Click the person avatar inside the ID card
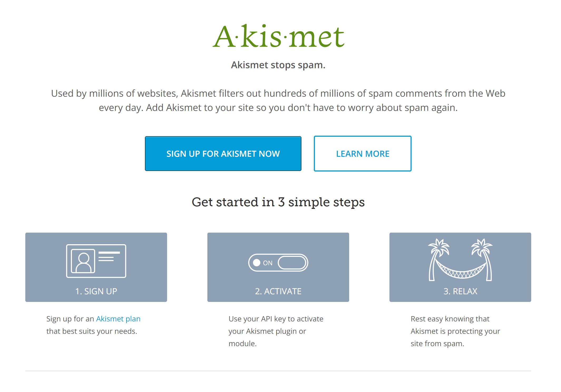Image resolution: width=561 pixels, height=392 pixels. [83, 261]
